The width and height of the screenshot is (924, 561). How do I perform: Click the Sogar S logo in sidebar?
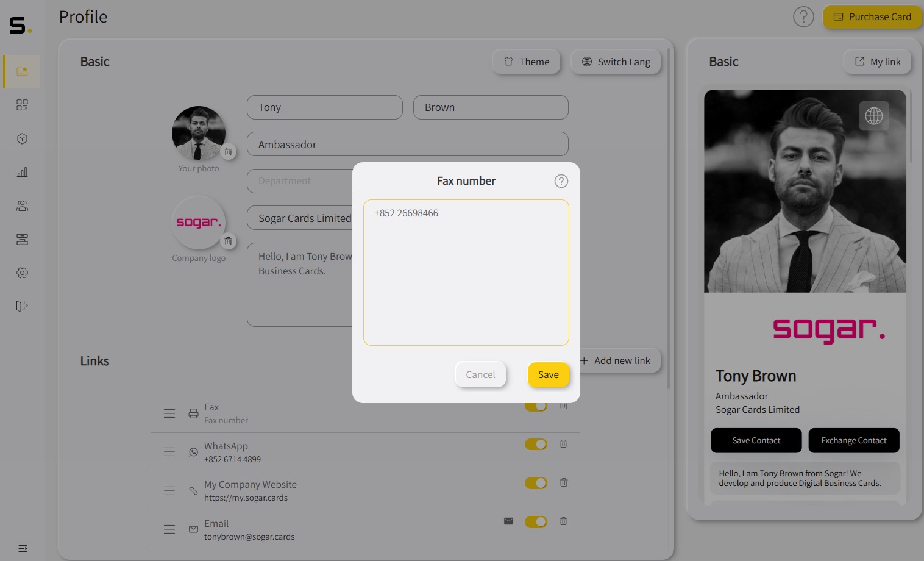coord(20,25)
